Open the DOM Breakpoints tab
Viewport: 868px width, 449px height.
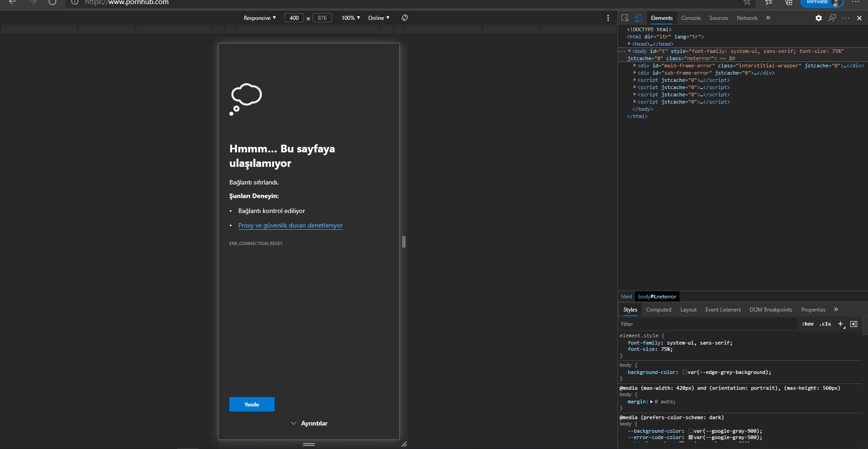coord(771,310)
